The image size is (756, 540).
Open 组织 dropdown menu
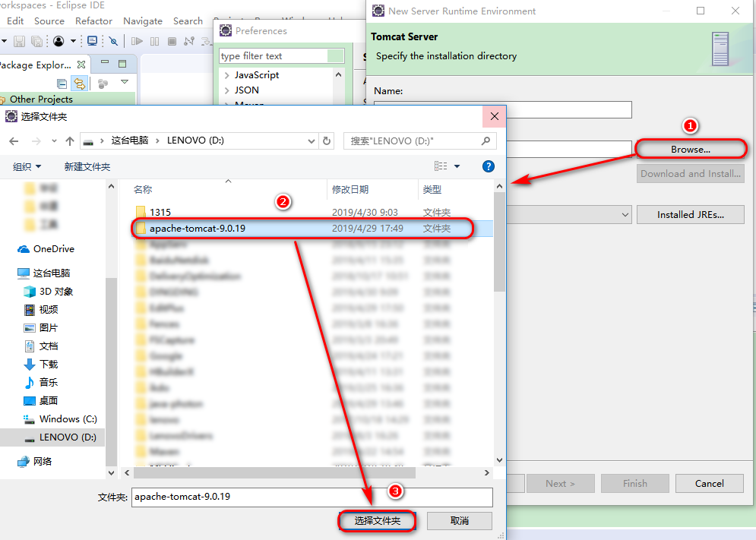(x=27, y=167)
